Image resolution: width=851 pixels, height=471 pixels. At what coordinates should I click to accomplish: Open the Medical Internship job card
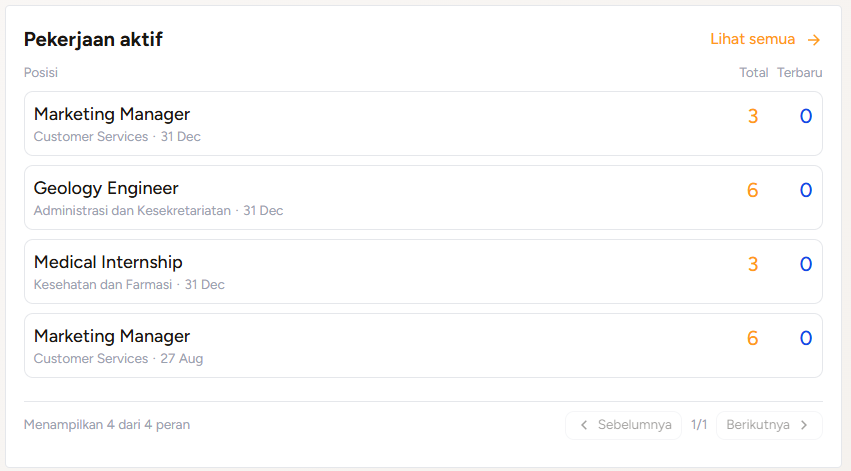tap(423, 271)
